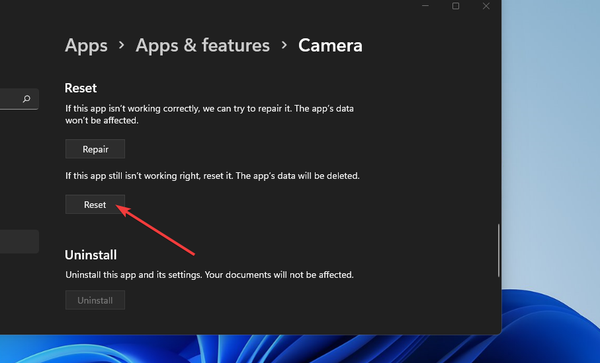Image resolution: width=600 pixels, height=363 pixels.
Task: Go back to Apps breadcrumb
Action: click(86, 45)
